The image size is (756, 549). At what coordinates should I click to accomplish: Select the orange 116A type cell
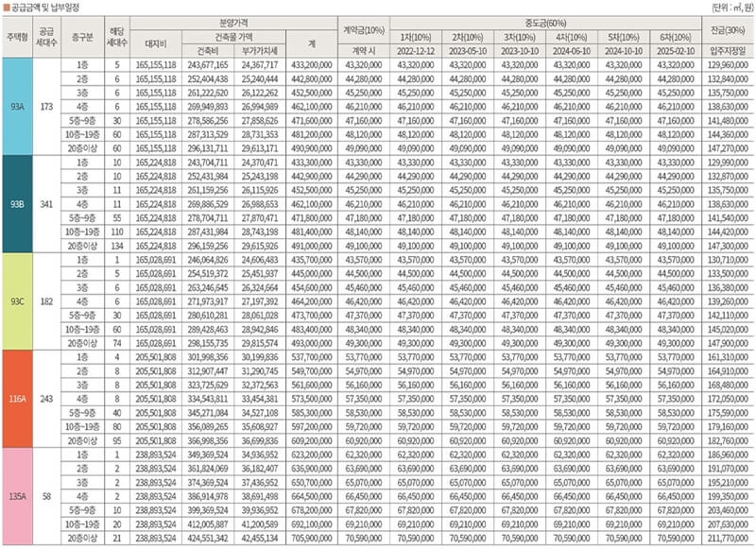[17, 399]
